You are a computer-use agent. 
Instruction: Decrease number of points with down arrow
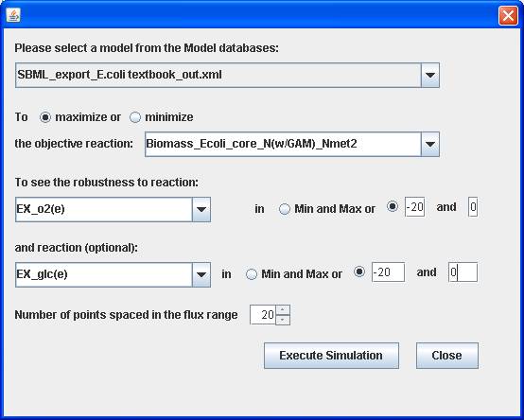tap(283, 320)
